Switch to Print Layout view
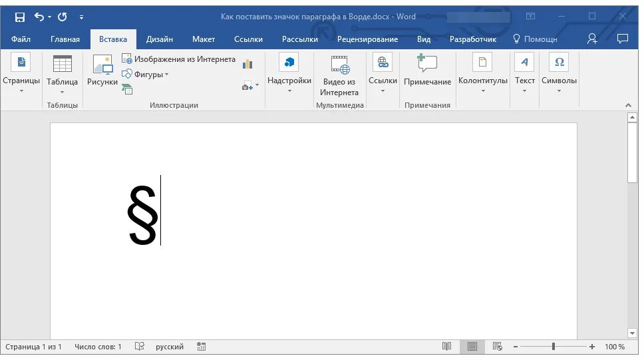 [472, 347]
